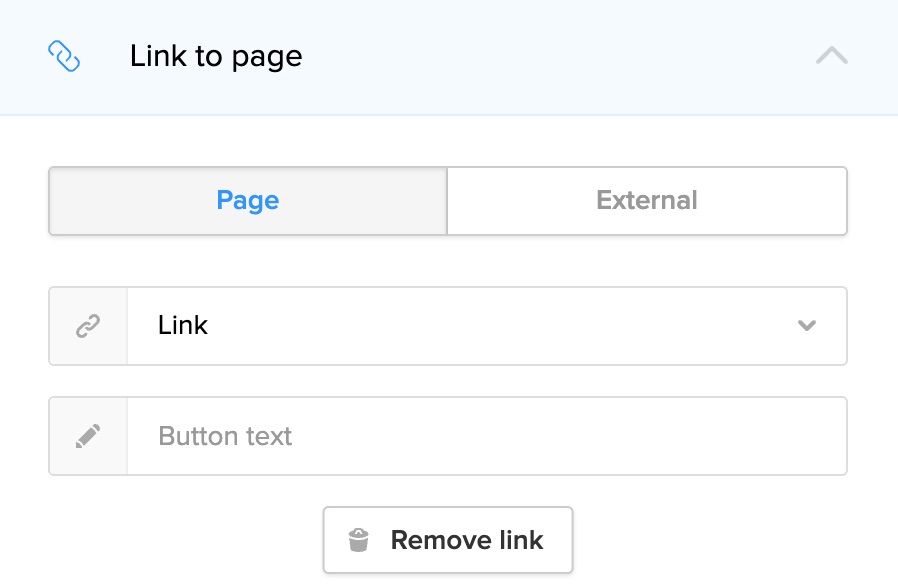
Task: Click the "Button text" placeholder
Action: click(225, 437)
